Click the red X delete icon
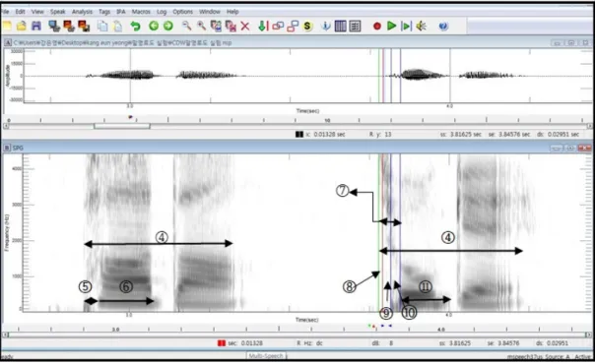This screenshot has width=595, height=364. point(245,26)
